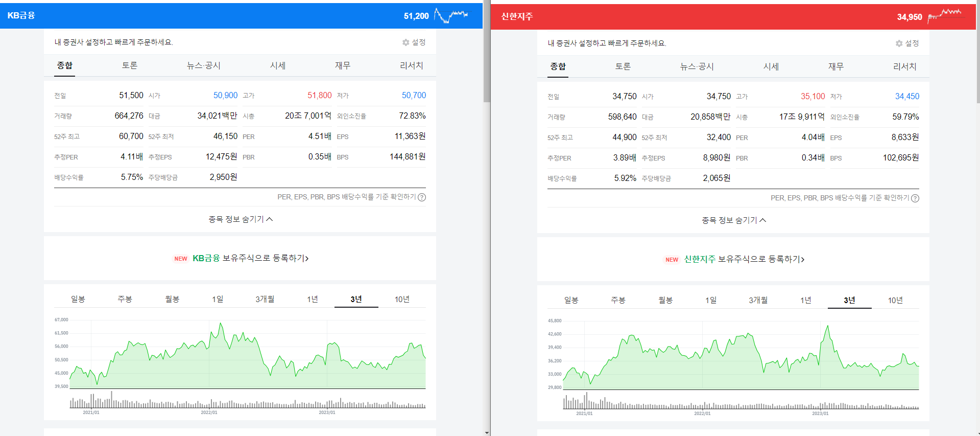The width and height of the screenshot is (980, 436).
Task: Click KB금융 외인소진율 72.83%
Action: [x=412, y=116]
